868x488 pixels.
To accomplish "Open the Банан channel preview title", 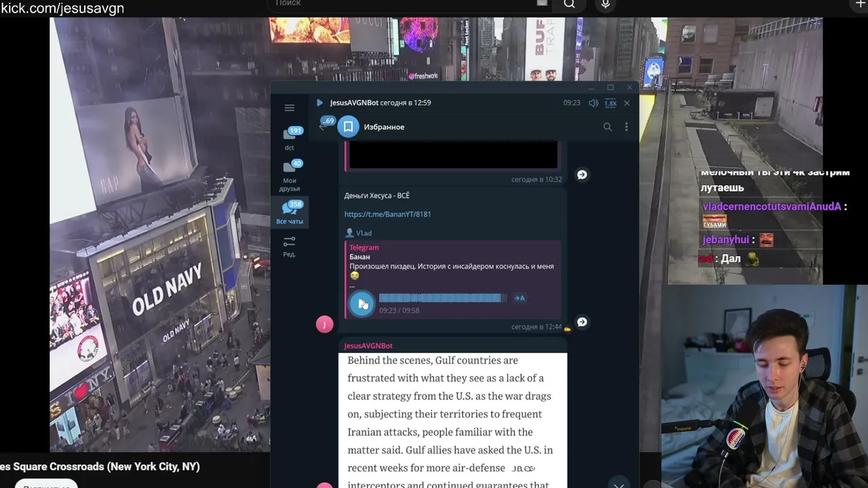I will [359, 257].
